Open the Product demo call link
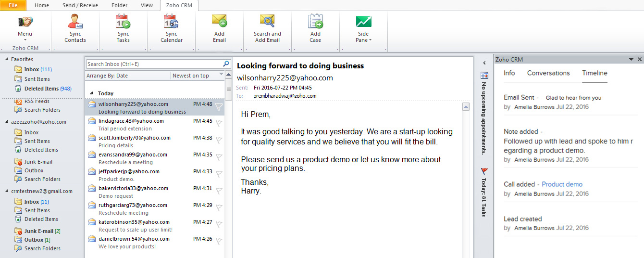The height and width of the screenshot is (258, 644). pyautogui.click(x=562, y=184)
